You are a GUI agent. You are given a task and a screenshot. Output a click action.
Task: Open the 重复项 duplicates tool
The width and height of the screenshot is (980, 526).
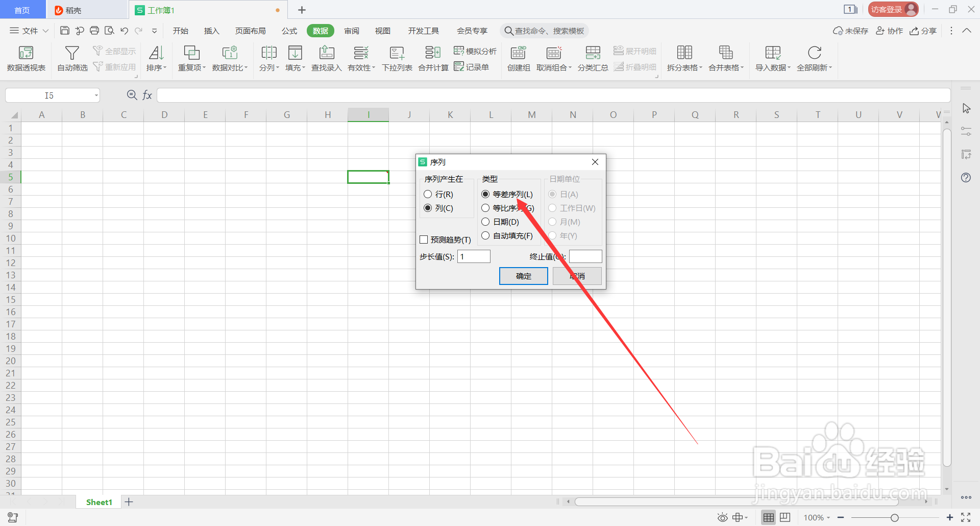191,59
